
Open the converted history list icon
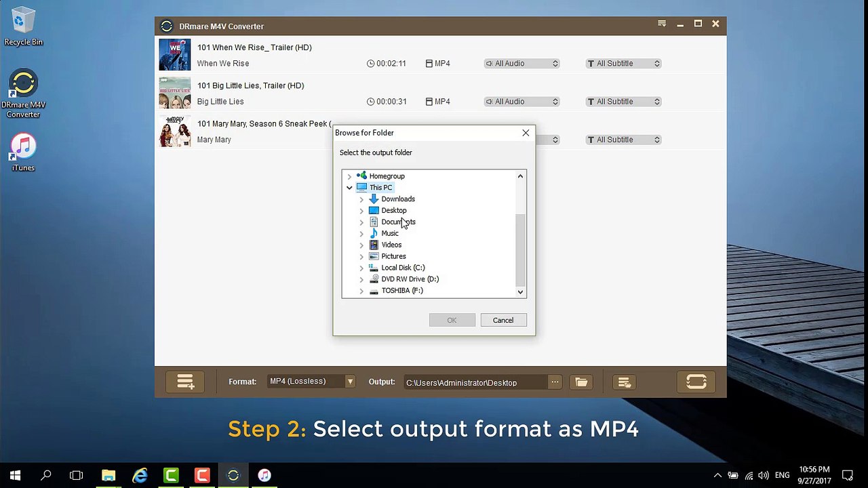(x=625, y=382)
